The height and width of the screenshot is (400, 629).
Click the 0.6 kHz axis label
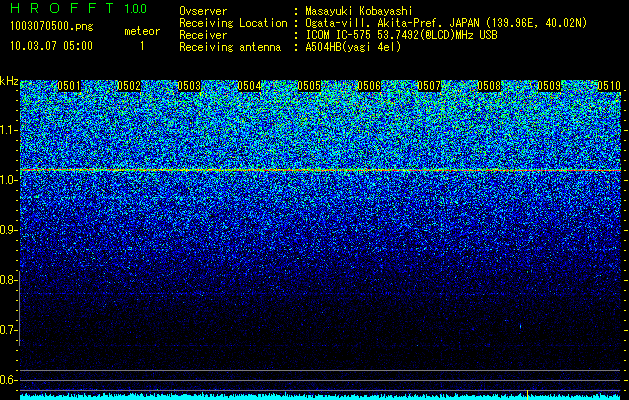point(7,380)
